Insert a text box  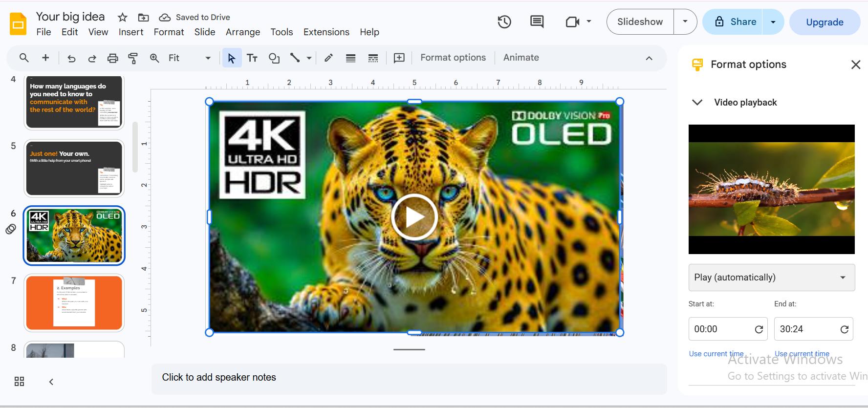(x=252, y=58)
